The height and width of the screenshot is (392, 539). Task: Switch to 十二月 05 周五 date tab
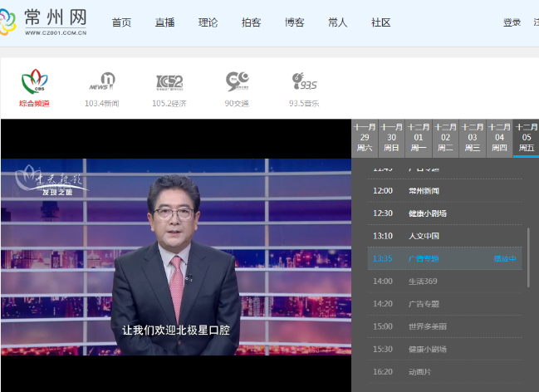coord(526,138)
